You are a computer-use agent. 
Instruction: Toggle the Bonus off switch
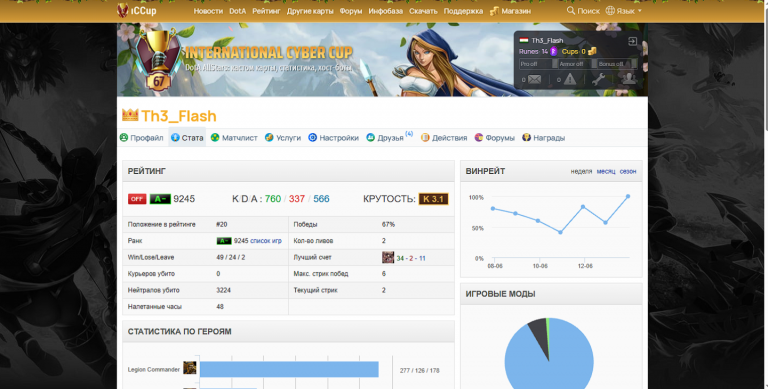(x=617, y=64)
